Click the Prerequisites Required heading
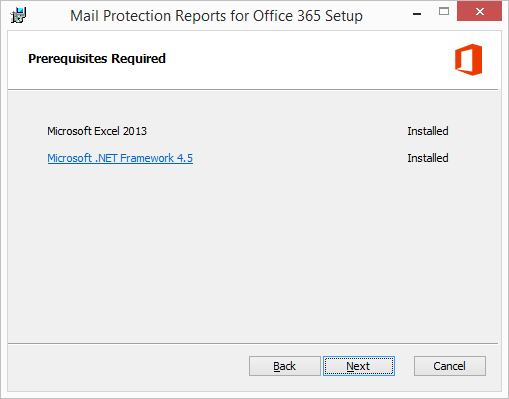The image size is (509, 399). [97, 59]
